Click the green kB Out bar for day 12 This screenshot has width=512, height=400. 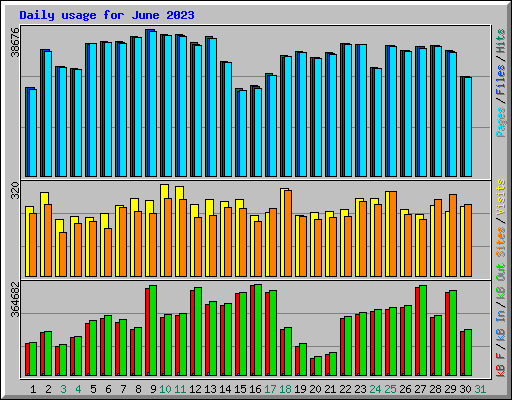[198, 331]
